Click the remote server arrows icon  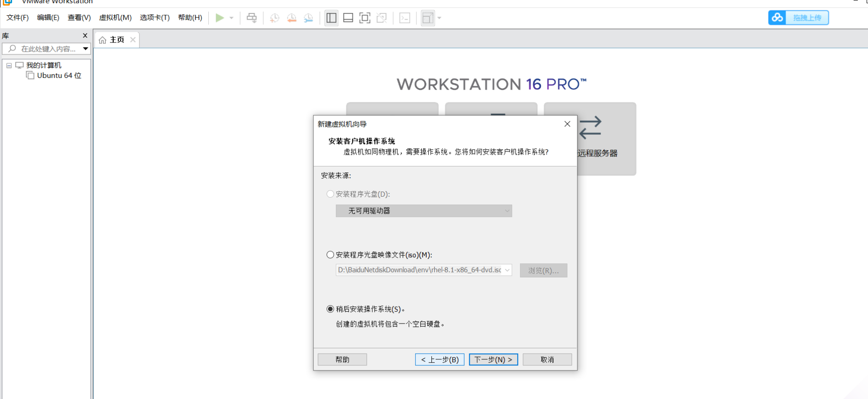point(590,128)
